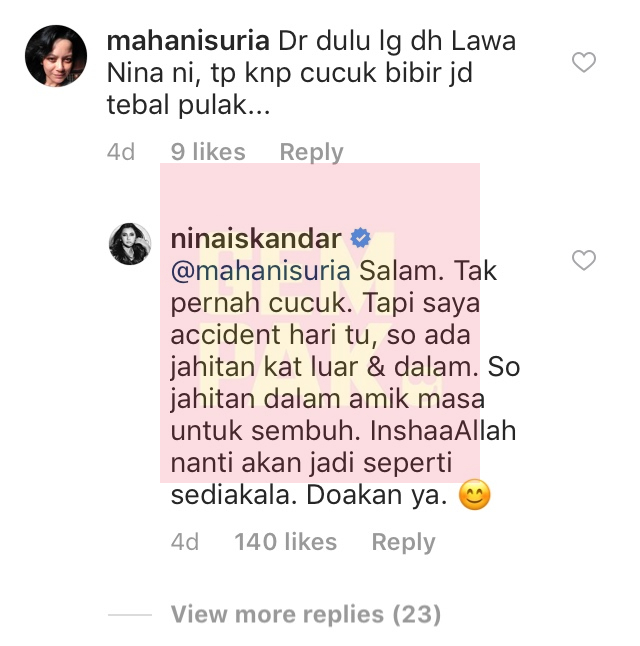Click the blue verified badge
Screen dimensions: 640x646
(x=360, y=238)
